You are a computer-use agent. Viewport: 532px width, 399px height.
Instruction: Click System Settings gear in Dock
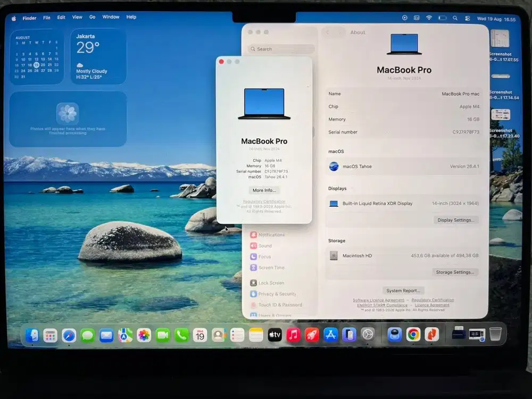pyautogui.click(x=368, y=335)
